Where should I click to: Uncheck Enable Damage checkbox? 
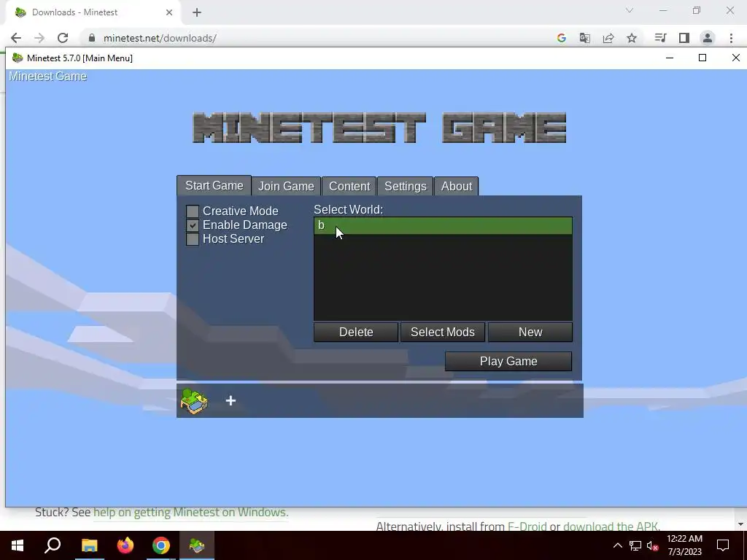[193, 225]
